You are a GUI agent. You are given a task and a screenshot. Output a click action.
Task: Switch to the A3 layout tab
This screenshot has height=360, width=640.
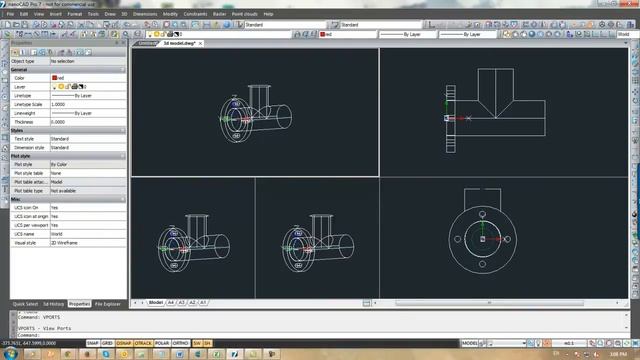coord(182,303)
